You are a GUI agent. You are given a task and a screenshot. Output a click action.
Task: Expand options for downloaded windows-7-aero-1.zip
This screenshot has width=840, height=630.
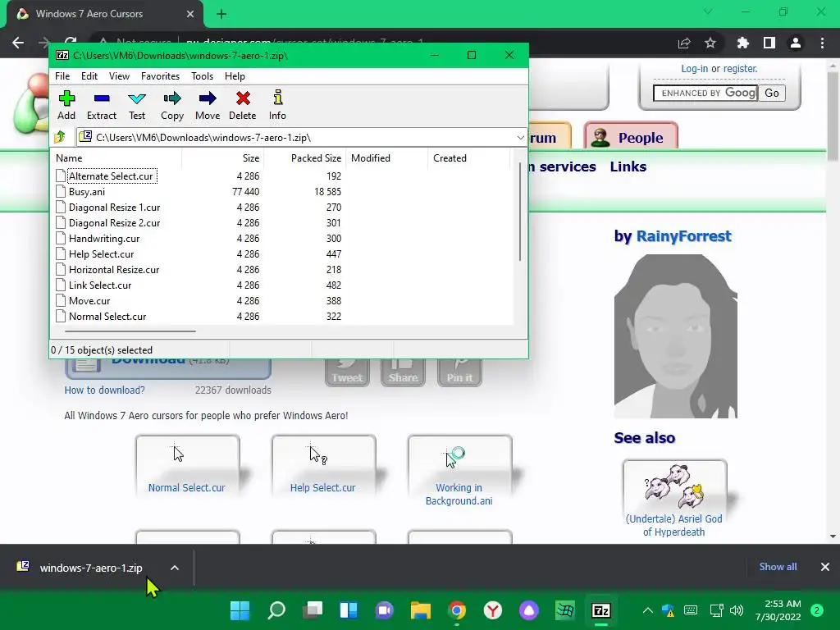[175, 568]
